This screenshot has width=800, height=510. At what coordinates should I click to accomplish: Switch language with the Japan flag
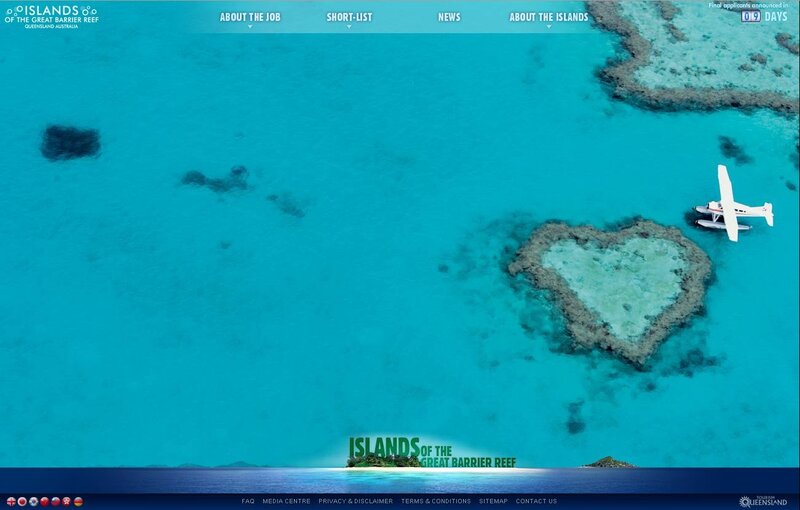[22, 501]
